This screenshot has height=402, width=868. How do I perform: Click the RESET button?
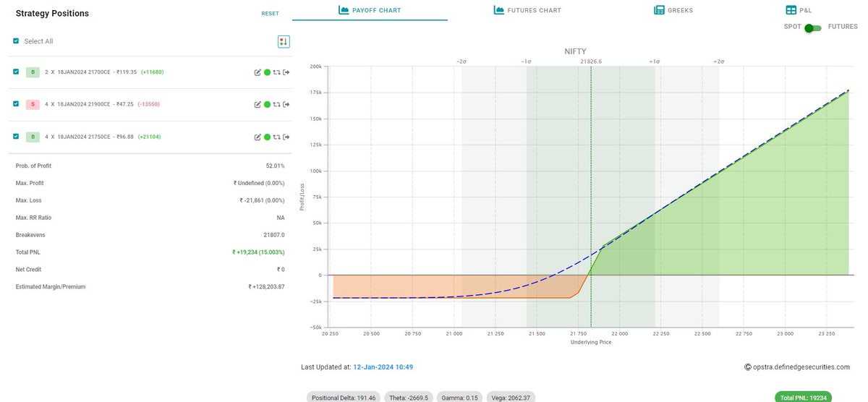pyautogui.click(x=270, y=14)
